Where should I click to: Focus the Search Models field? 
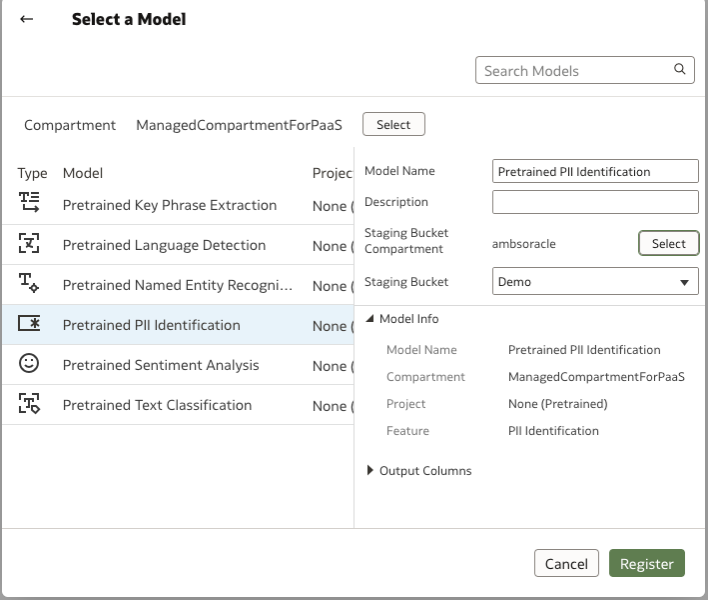(x=574, y=70)
